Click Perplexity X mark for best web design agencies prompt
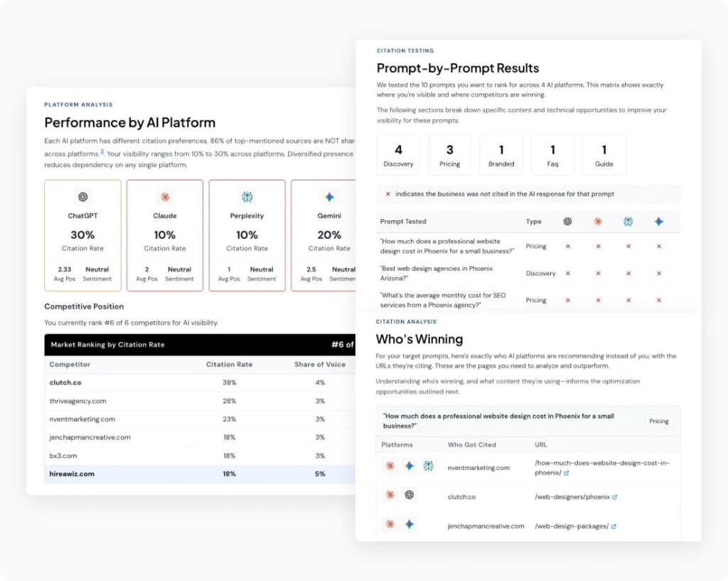 tap(628, 274)
